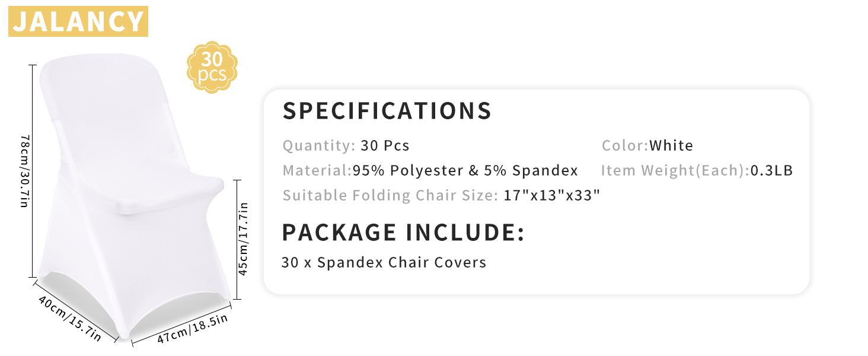Screen dimensions: 868x356
Task: Click the JALANCY brand logo
Action: (78, 22)
